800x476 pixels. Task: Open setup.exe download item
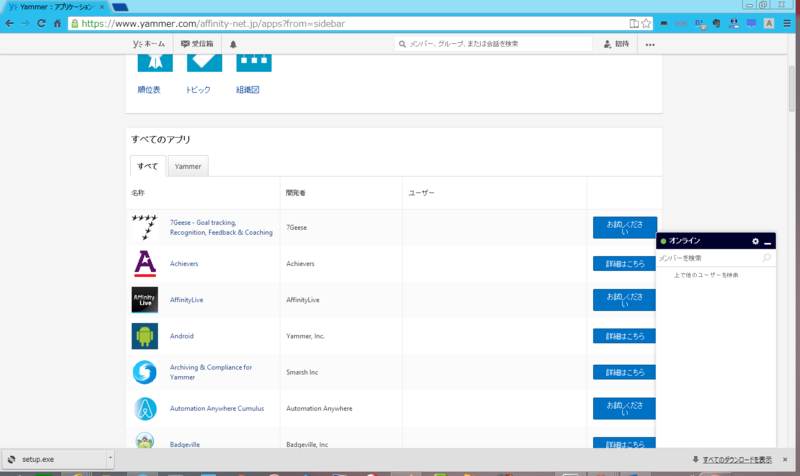(55, 459)
